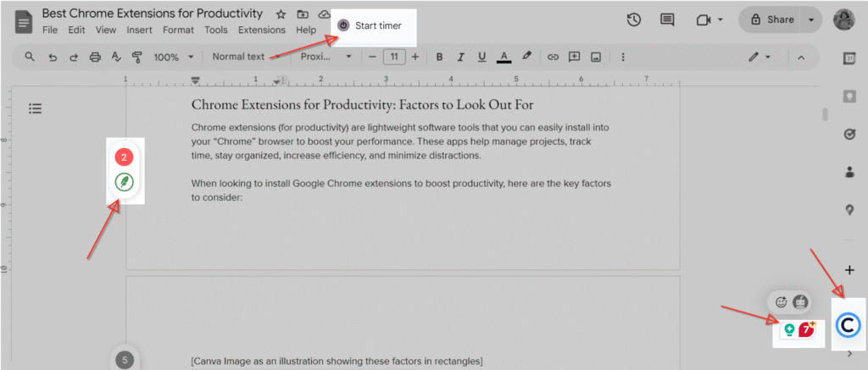This screenshot has width=868, height=370.
Task: Open the comments panel icon
Action: coord(667,19)
